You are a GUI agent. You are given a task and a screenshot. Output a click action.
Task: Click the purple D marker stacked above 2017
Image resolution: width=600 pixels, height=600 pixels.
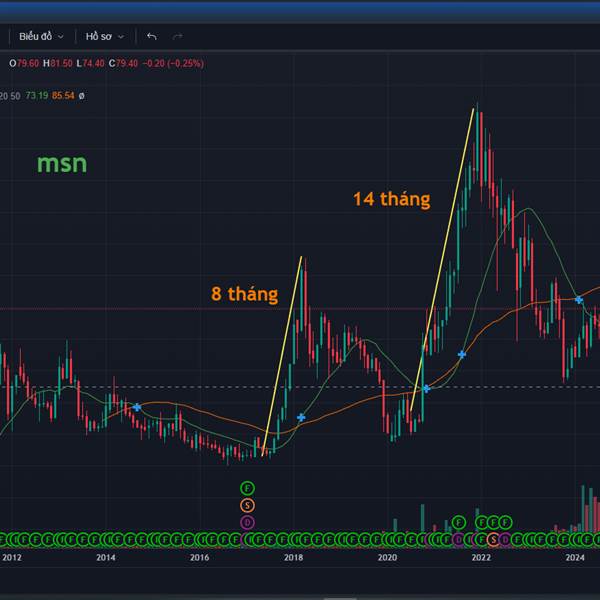247,522
